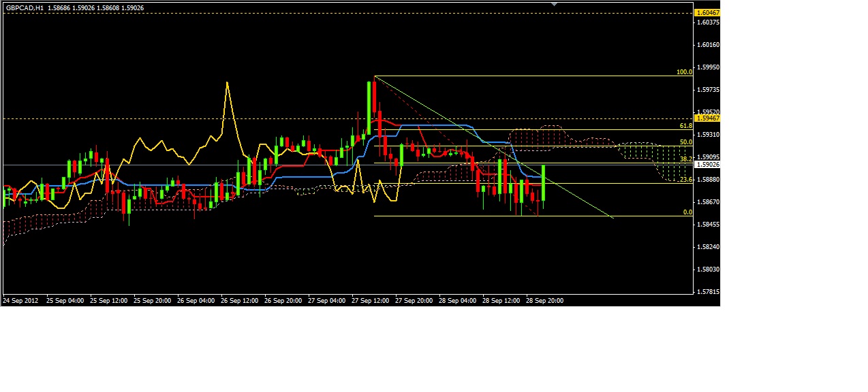Click the 26 Sep 04:00 time label

196,300
